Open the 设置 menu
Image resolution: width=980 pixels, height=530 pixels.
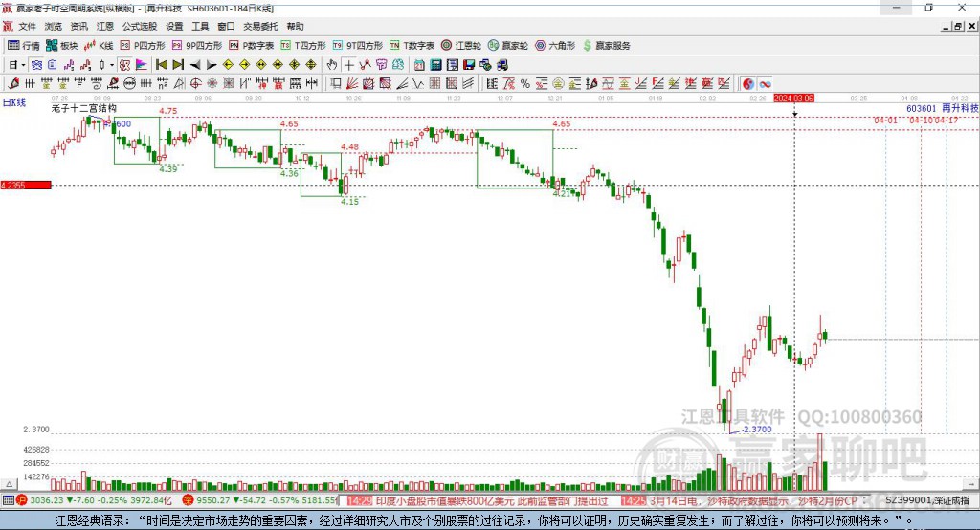174,26
